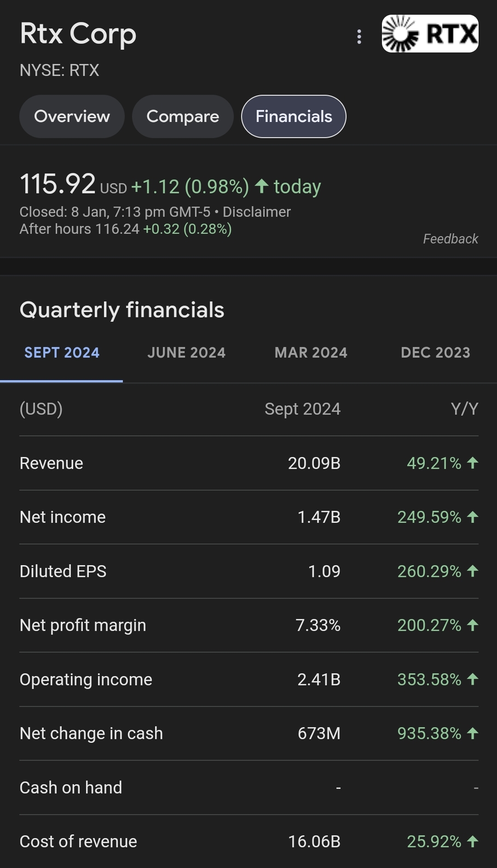Image resolution: width=497 pixels, height=868 pixels.
Task: Show MAR 2024 quarterly financials
Action: [311, 353]
